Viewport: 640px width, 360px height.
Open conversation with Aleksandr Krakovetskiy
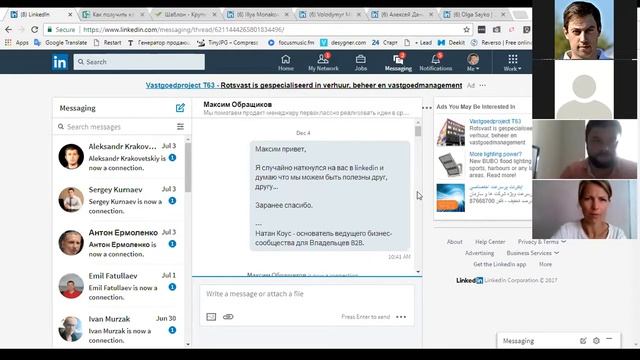pyautogui.click(x=118, y=157)
